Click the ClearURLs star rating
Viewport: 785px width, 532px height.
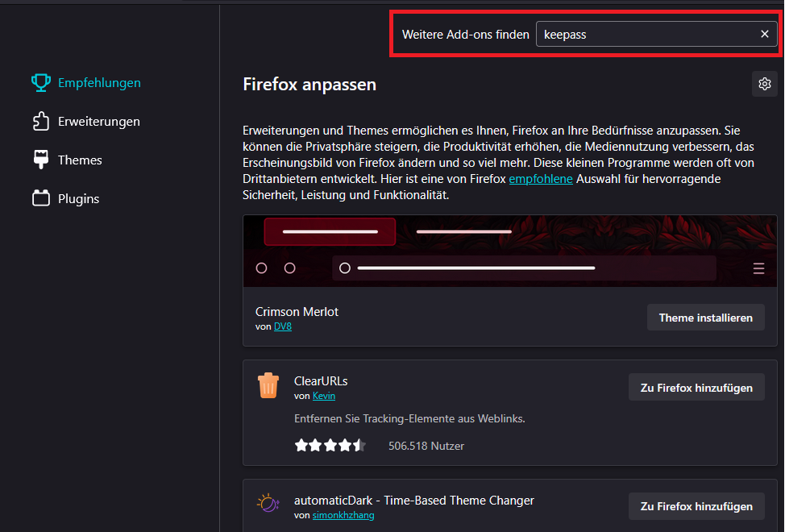click(x=330, y=445)
